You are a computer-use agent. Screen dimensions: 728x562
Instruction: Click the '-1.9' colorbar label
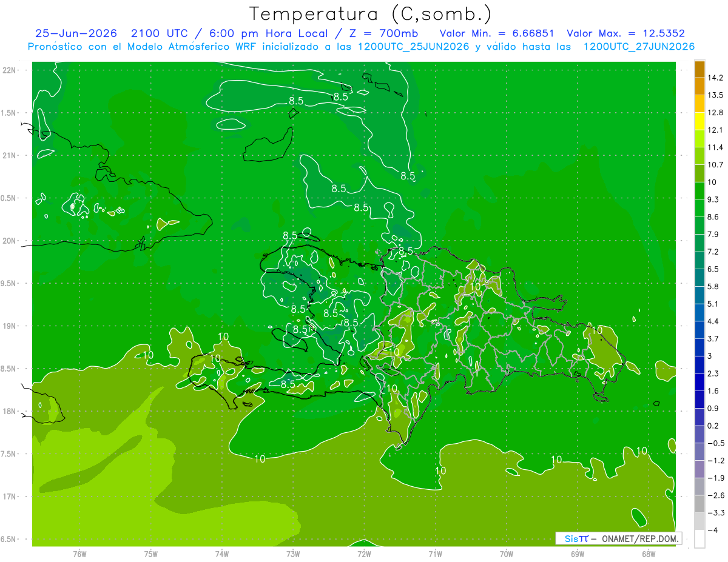click(x=715, y=478)
